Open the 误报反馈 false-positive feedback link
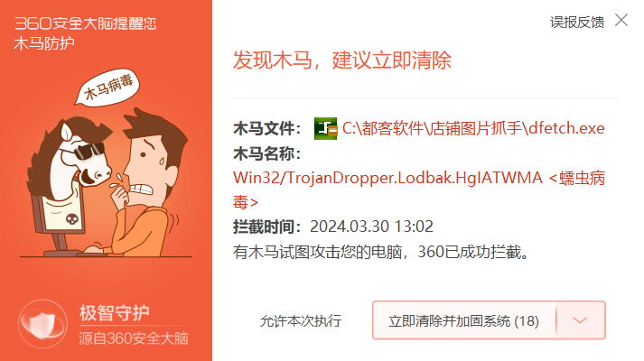The height and width of the screenshot is (361, 644). point(577,23)
